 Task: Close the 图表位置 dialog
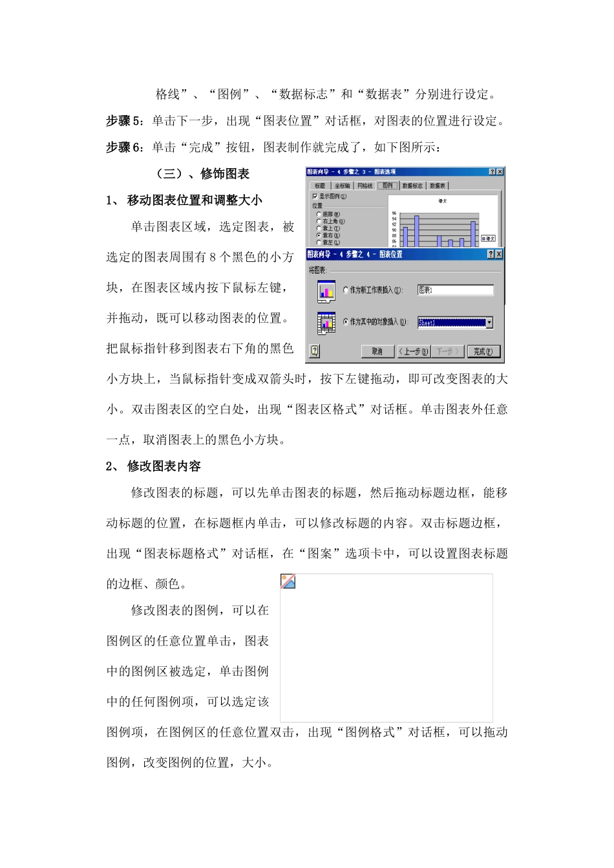[499, 254]
